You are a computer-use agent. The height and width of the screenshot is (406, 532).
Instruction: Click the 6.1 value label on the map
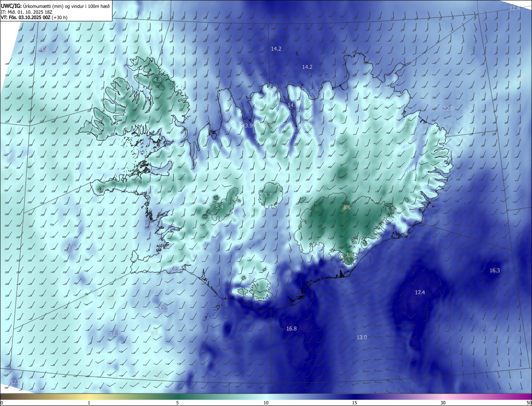[140, 182]
